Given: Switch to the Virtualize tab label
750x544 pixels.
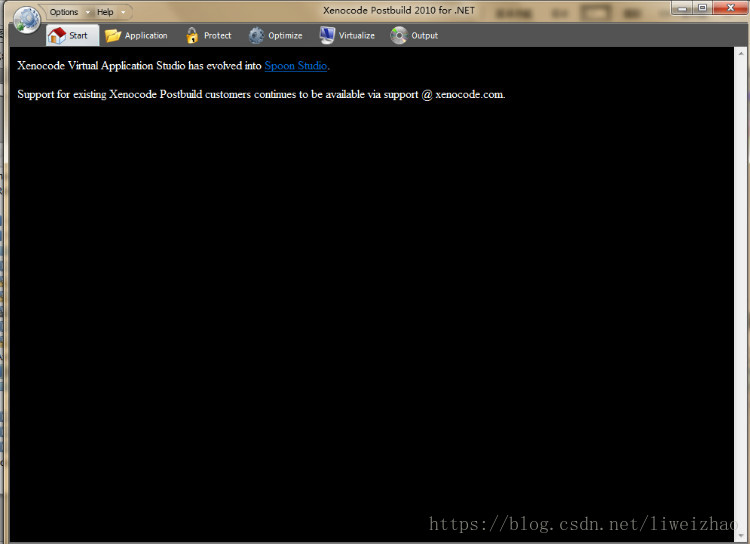Looking at the screenshot, I should (x=357, y=35).
